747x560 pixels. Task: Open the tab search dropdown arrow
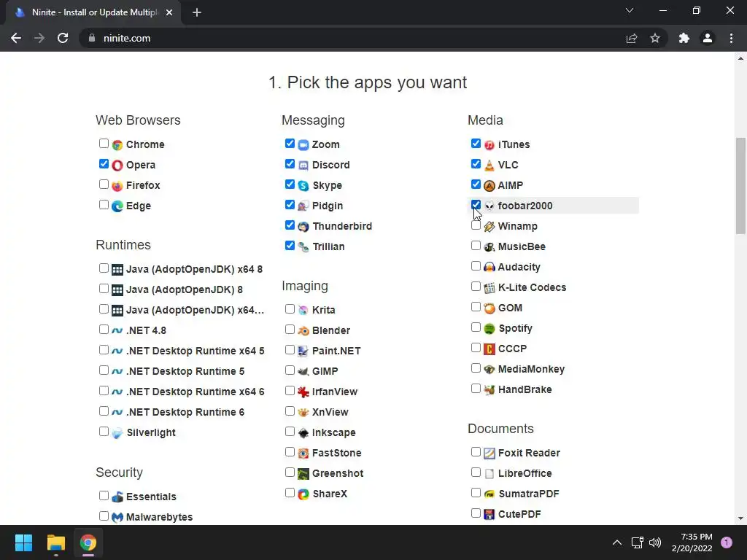click(x=630, y=10)
